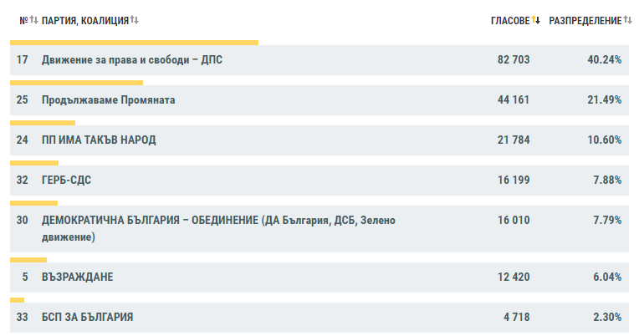Click votes value 82 703
The image size is (644, 336).
tap(514, 60)
